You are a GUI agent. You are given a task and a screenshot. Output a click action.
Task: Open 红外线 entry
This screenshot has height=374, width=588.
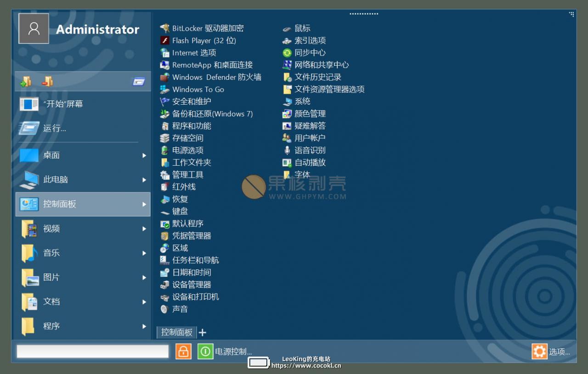pyautogui.click(x=178, y=187)
